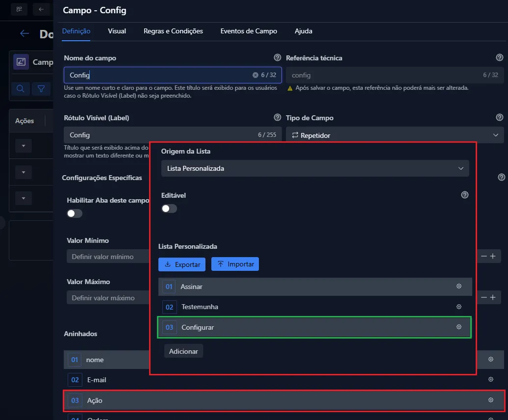508x420 pixels.
Task: Click the gear icon on Assinar row
Action: [459, 286]
